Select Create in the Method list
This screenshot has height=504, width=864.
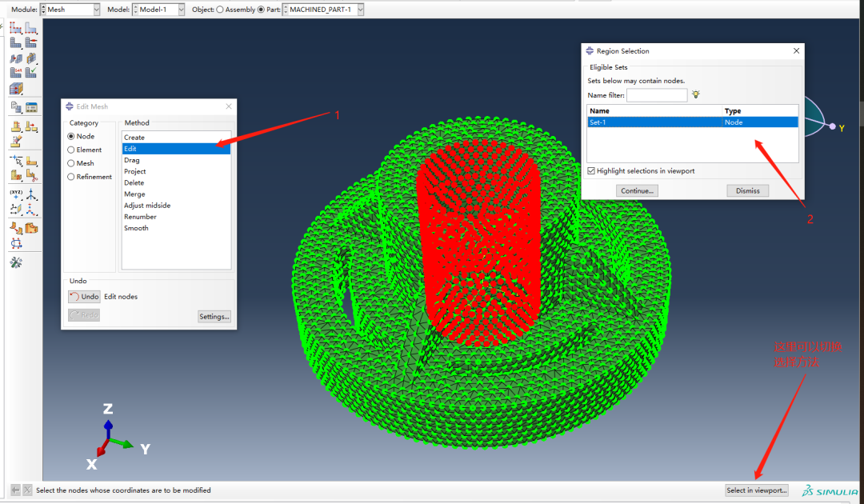[x=176, y=137]
